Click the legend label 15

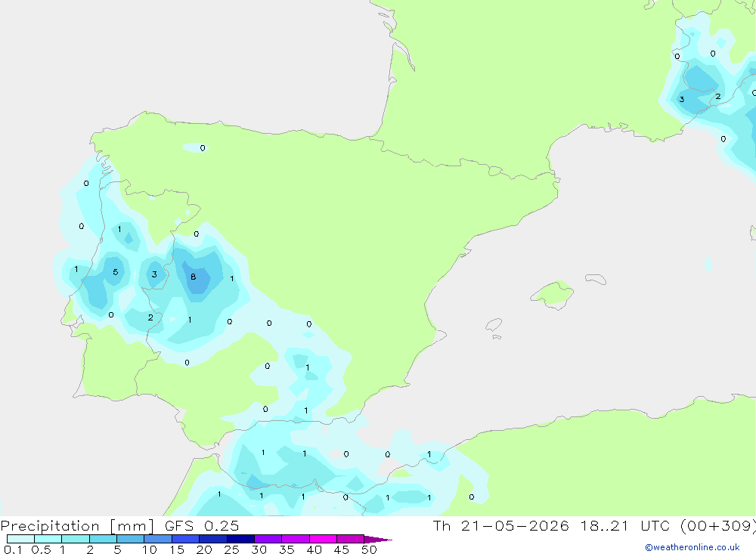176,549
